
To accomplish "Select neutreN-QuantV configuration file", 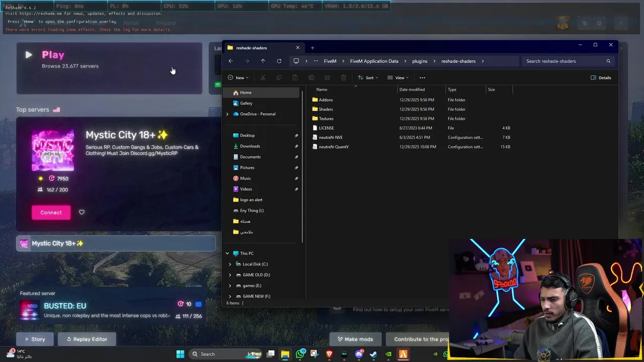I will click(x=334, y=147).
